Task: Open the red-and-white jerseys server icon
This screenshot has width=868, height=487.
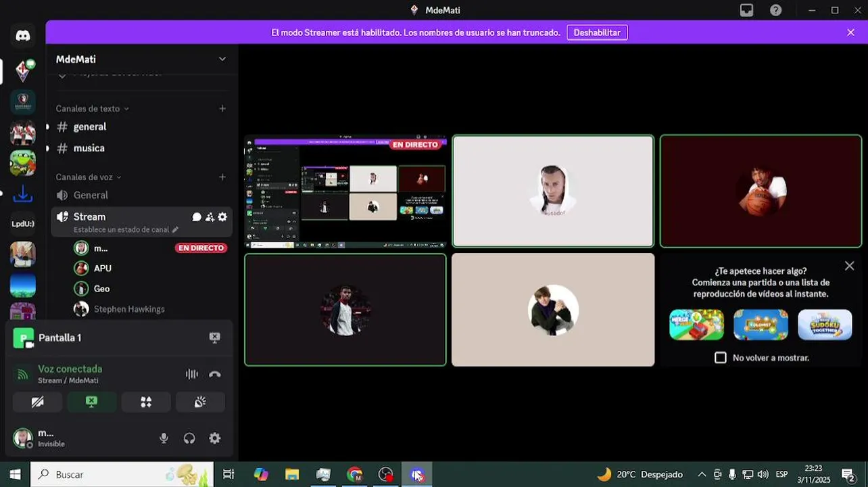Action: [x=23, y=133]
